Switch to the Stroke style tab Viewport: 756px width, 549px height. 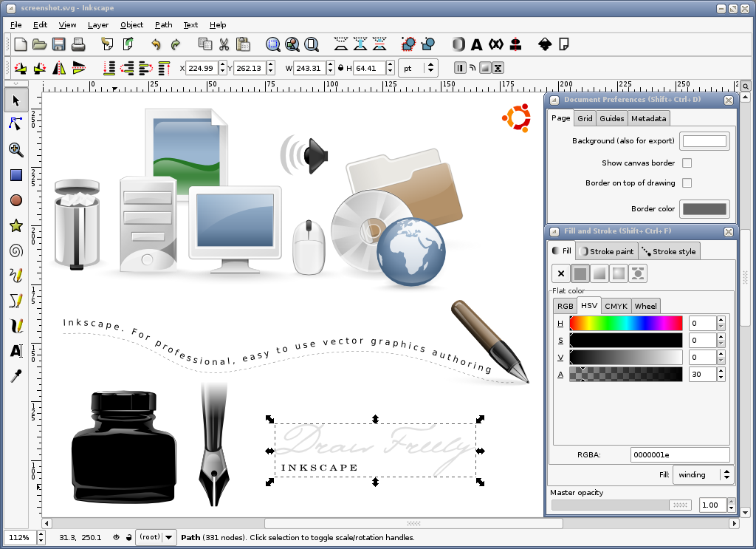pyautogui.click(x=669, y=251)
